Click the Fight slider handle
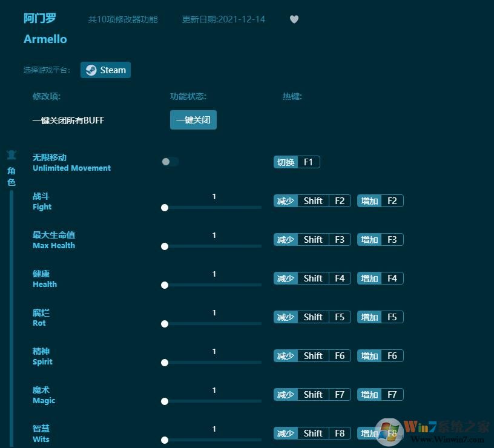 165,208
